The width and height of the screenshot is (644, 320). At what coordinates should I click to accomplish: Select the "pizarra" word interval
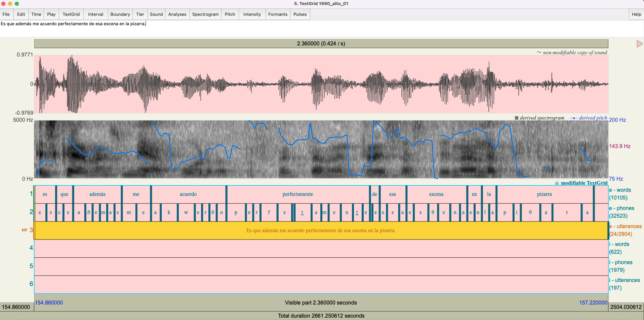544,194
